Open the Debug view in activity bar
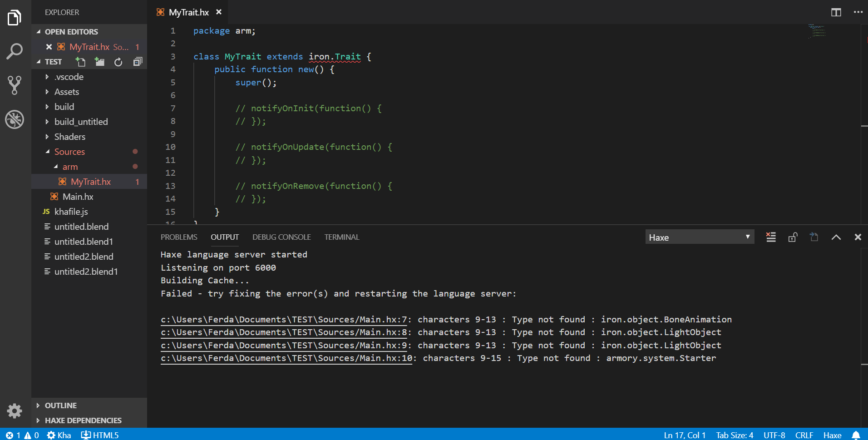 point(15,119)
